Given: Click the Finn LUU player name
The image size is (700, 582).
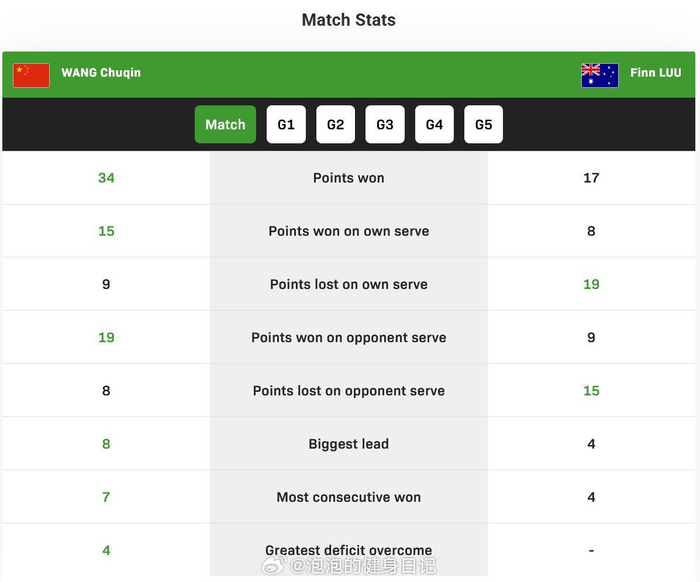Looking at the screenshot, I should 656,73.
